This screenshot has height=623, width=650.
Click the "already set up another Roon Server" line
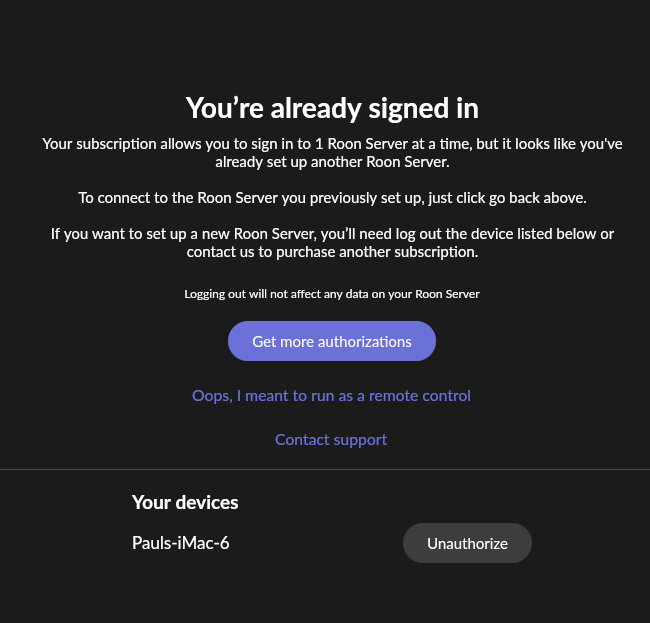332,161
